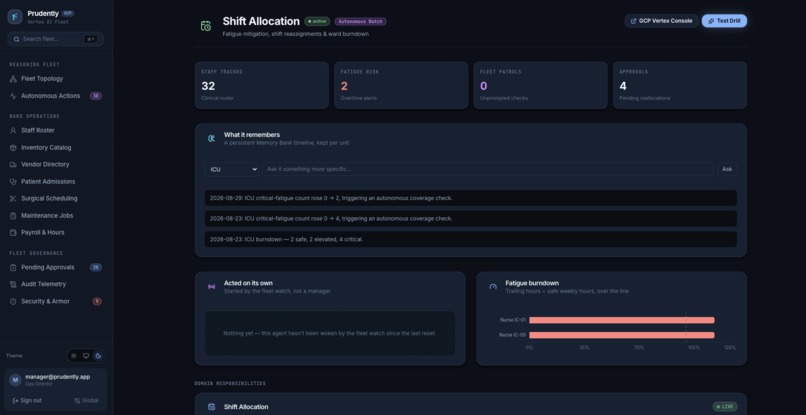This screenshot has width=806, height=415.
Task: Open Audit Telemetry page
Action: click(56, 284)
